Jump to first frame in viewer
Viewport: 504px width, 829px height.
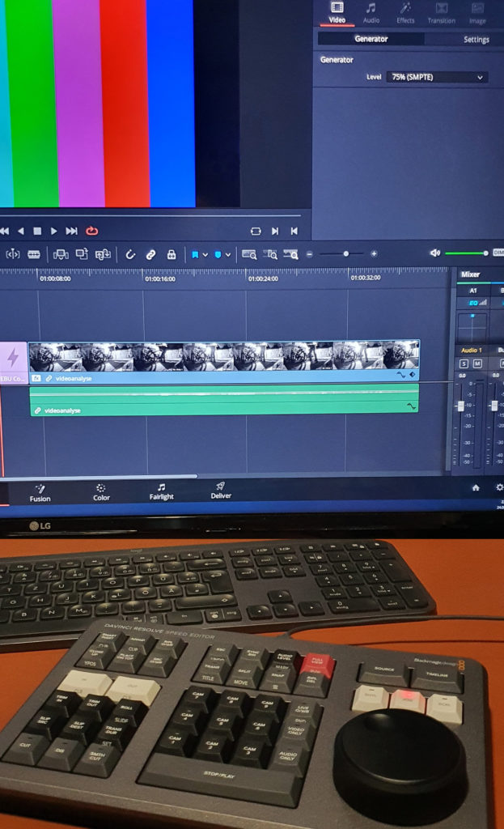5,231
